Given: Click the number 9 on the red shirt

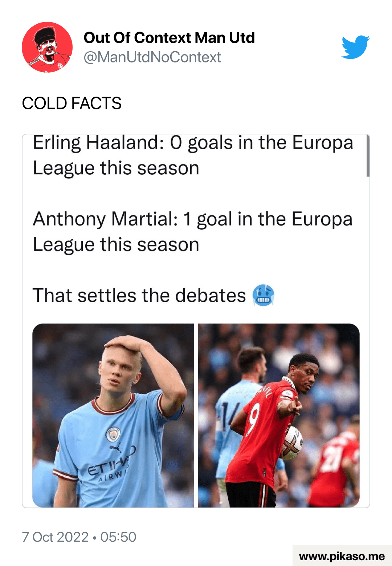Looking at the screenshot, I should (254, 420).
